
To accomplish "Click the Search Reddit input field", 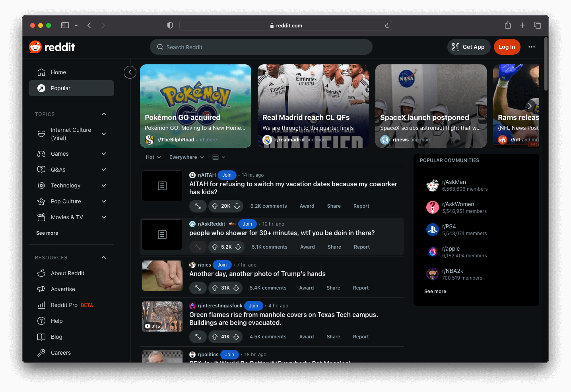I will click(x=261, y=47).
